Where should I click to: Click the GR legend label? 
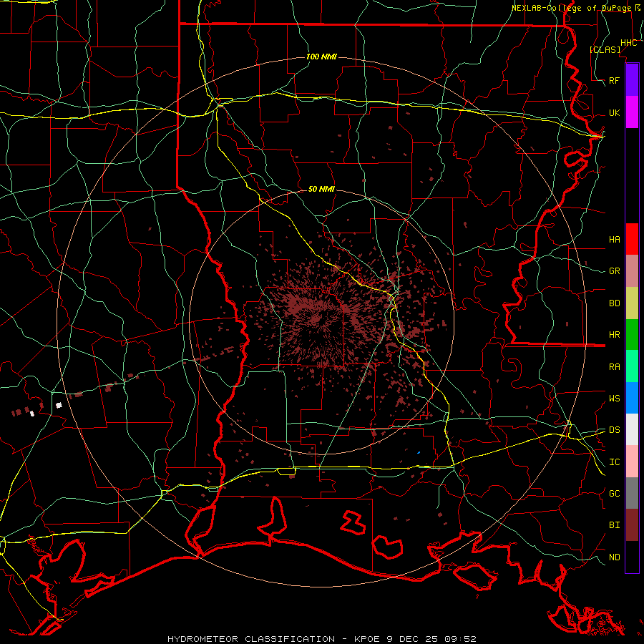(x=615, y=271)
